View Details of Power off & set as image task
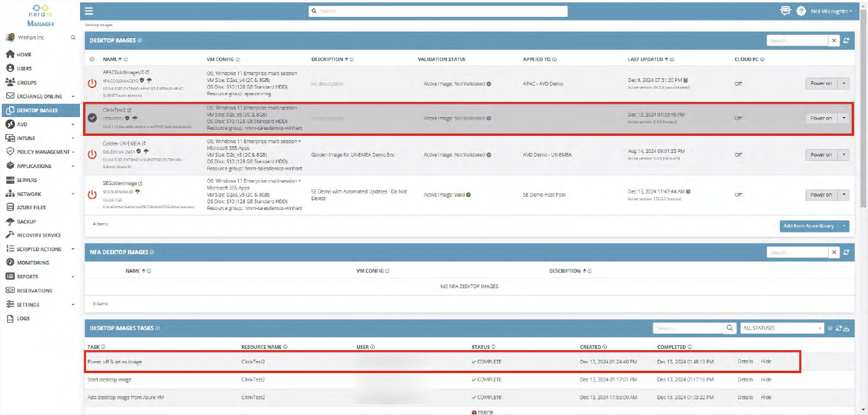The width and height of the screenshot is (868, 415). pyautogui.click(x=745, y=362)
